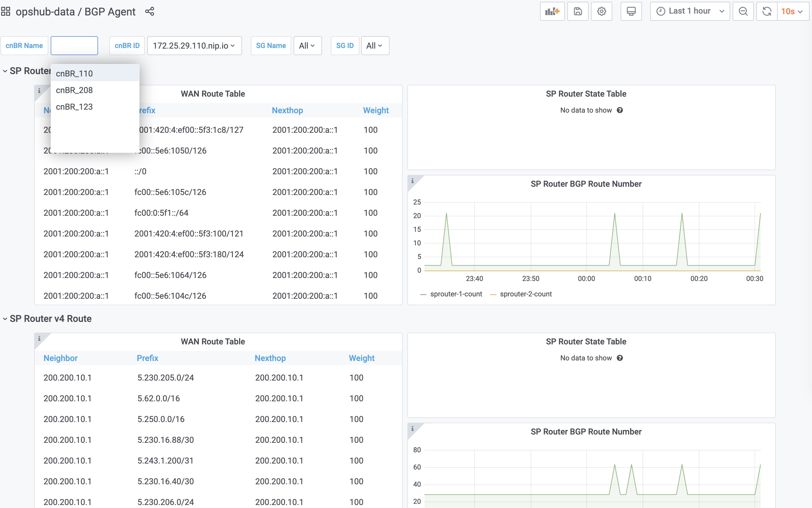Open the SG Name dropdown showing All
Viewport: 812px width, 508px height.
coord(305,45)
